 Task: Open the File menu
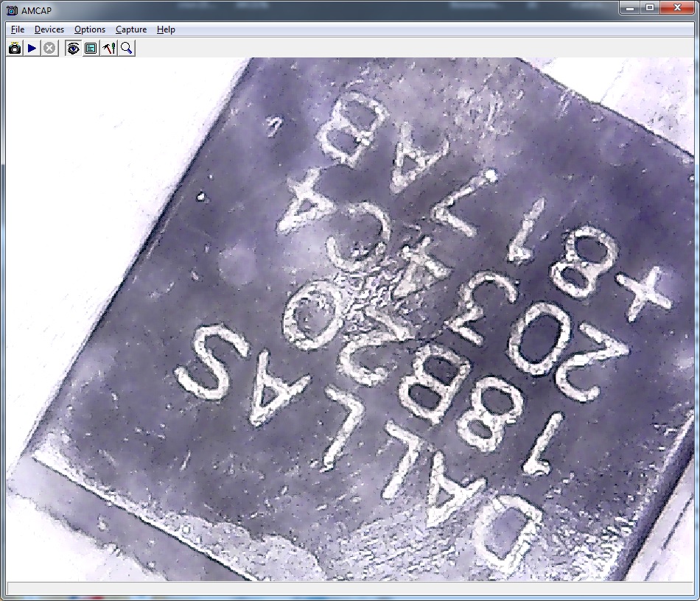click(18, 29)
